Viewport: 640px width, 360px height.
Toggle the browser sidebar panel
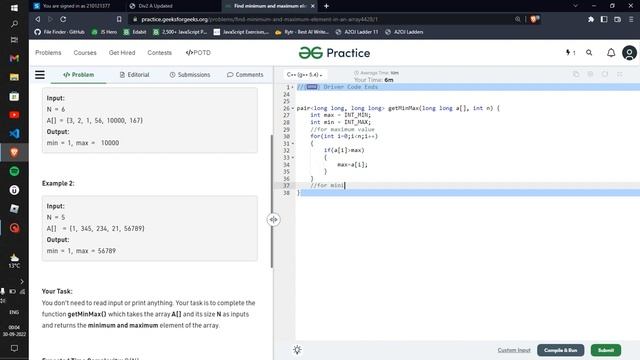click(x=604, y=19)
